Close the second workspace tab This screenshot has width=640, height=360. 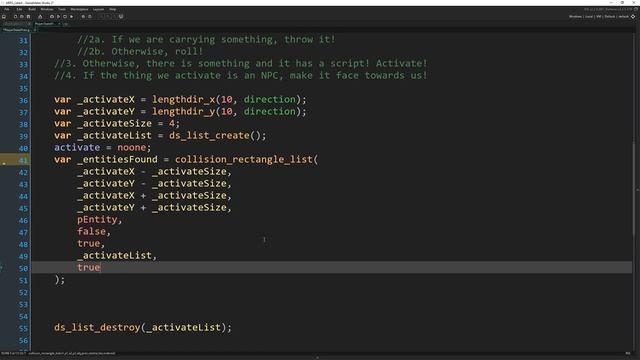(59, 24)
